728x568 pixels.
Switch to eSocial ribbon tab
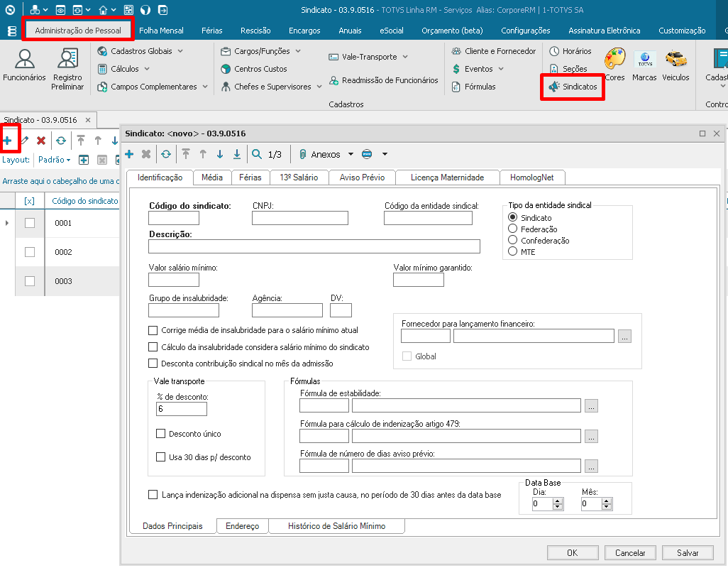(x=392, y=31)
